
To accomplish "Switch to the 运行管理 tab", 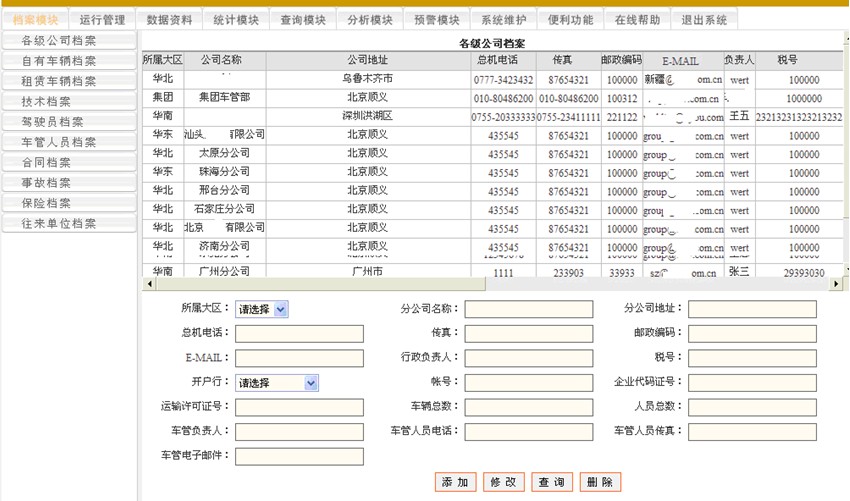I will [x=102, y=20].
